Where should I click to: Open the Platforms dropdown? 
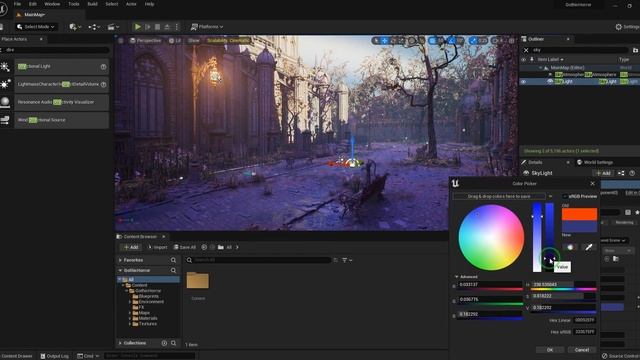tap(207, 27)
